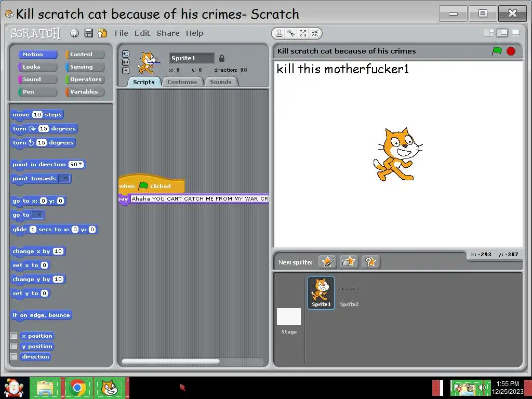Select the Variables block category
The height and width of the screenshot is (399, 532).
point(85,91)
